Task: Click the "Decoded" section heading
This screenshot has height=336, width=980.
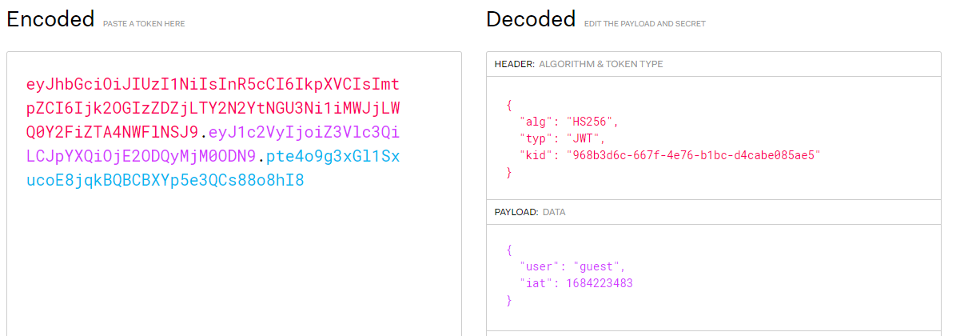Action: pyautogui.click(x=531, y=20)
